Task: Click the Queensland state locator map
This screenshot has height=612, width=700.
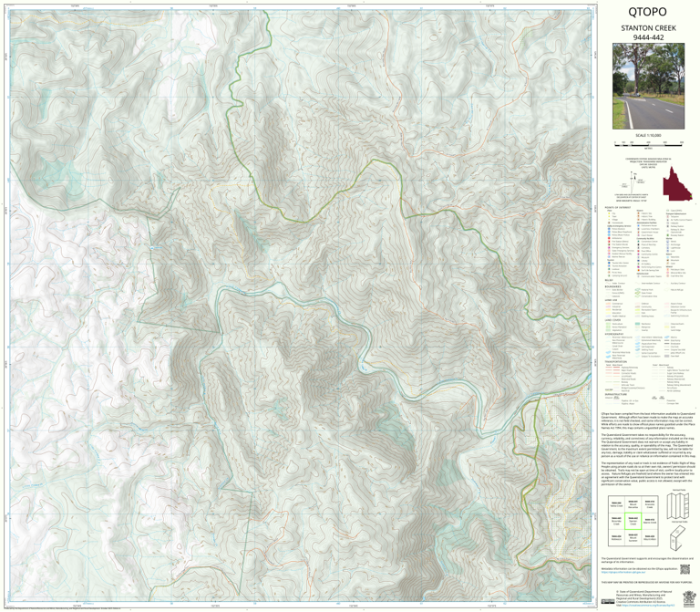Action: [677, 183]
